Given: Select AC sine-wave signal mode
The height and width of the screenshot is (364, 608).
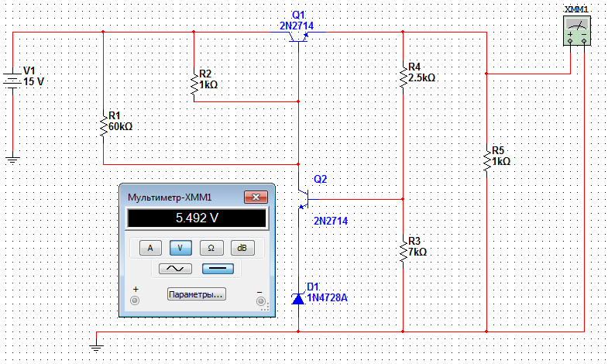Looking at the screenshot, I should coord(175,269).
